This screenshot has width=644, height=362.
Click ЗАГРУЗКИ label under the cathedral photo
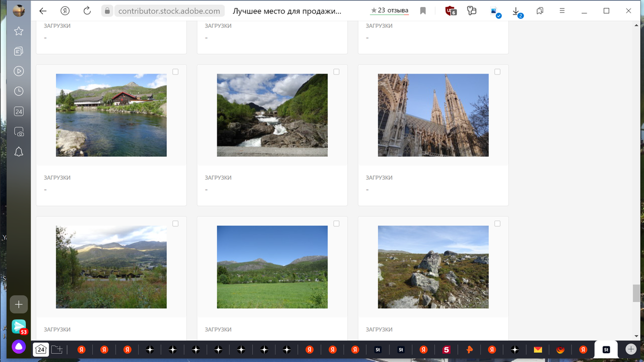[379, 178]
